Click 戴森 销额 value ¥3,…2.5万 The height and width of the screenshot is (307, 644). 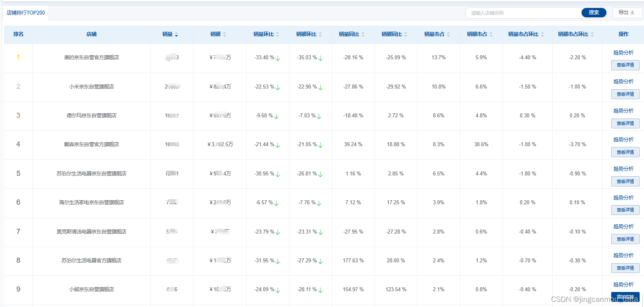click(220, 145)
